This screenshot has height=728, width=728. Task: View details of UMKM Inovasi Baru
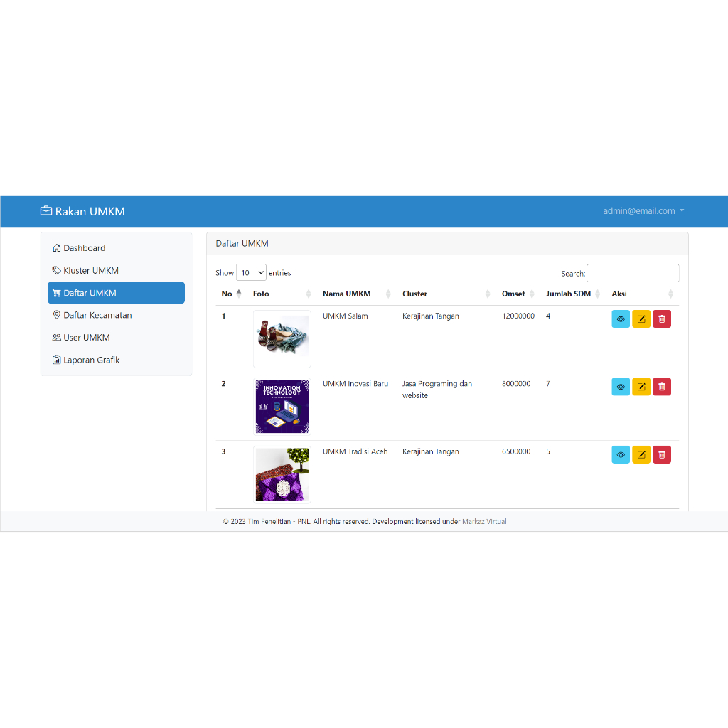pos(621,387)
